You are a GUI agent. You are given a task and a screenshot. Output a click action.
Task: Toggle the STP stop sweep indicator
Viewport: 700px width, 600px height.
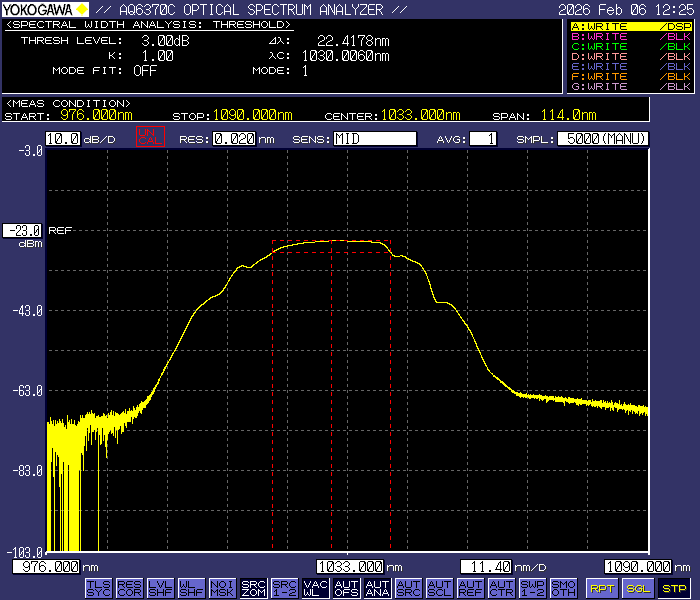pyautogui.click(x=674, y=588)
